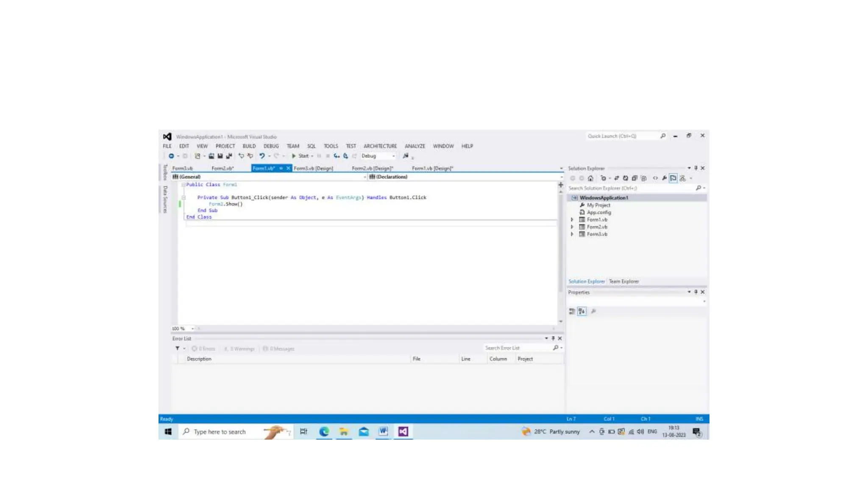Open the Debug configuration dropdown

click(x=378, y=156)
